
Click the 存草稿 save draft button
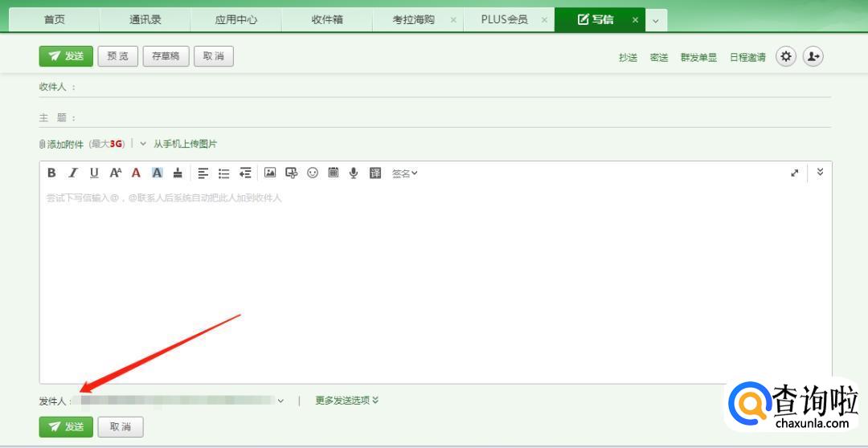click(166, 56)
